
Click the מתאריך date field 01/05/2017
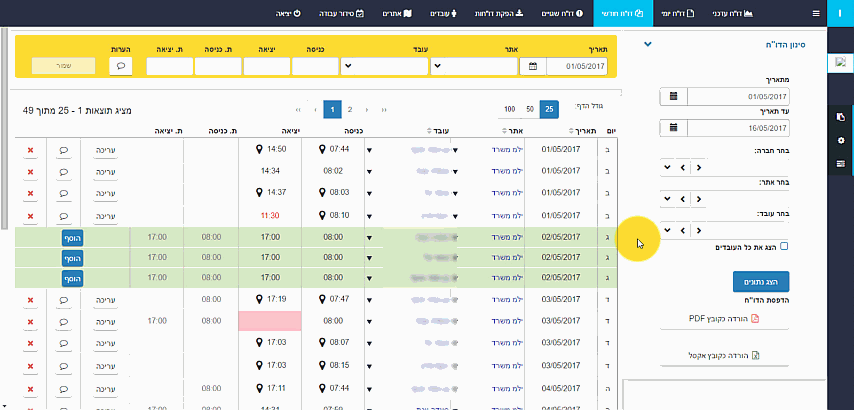[738, 96]
